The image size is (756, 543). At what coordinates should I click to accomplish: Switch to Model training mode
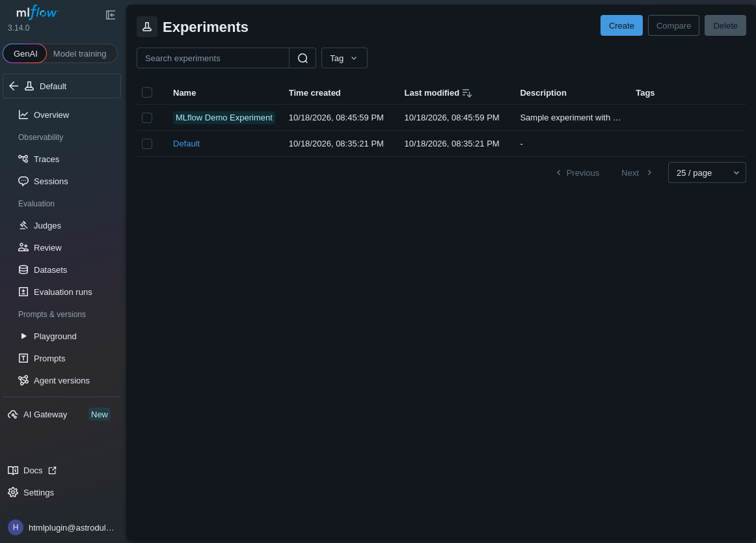pos(79,53)
